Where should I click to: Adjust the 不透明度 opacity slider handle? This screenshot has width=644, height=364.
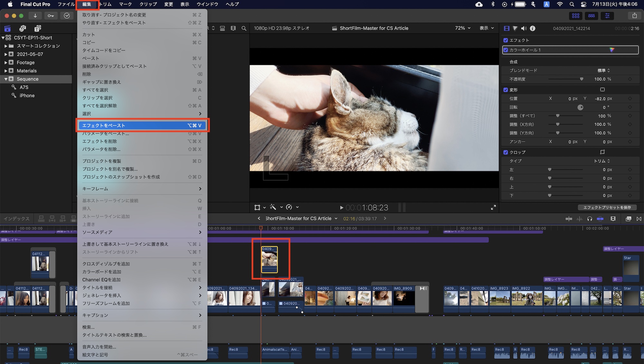point(582,79)
